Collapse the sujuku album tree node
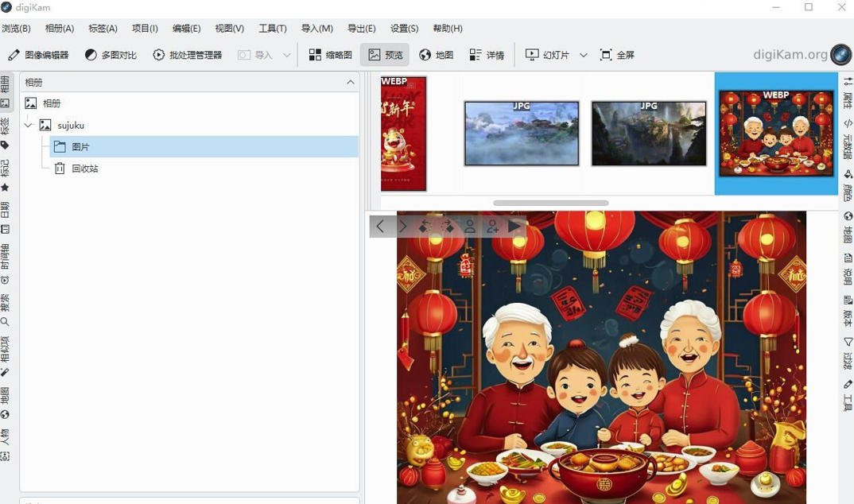The width and height of the screenshot is (854, 504). (x=29, y=126)
